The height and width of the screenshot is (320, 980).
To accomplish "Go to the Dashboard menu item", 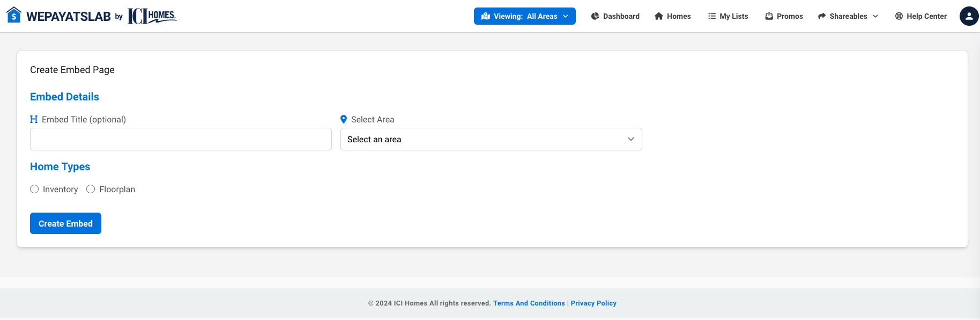I will [621, 16].
